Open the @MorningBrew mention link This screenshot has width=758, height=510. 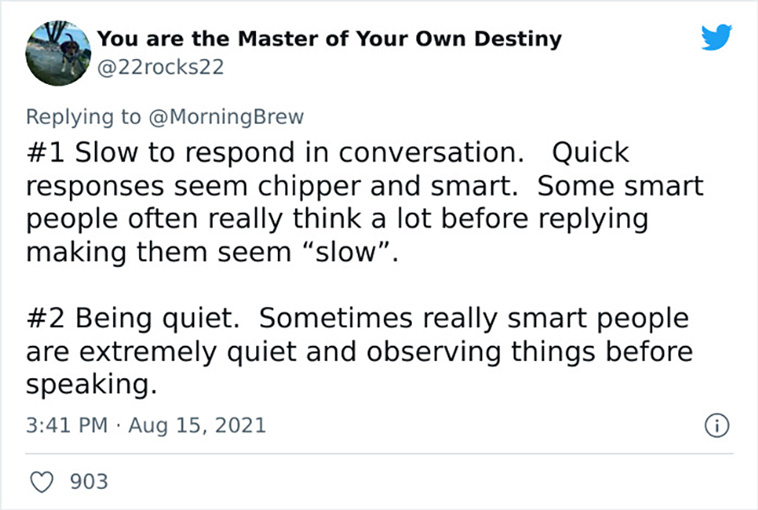226,117
